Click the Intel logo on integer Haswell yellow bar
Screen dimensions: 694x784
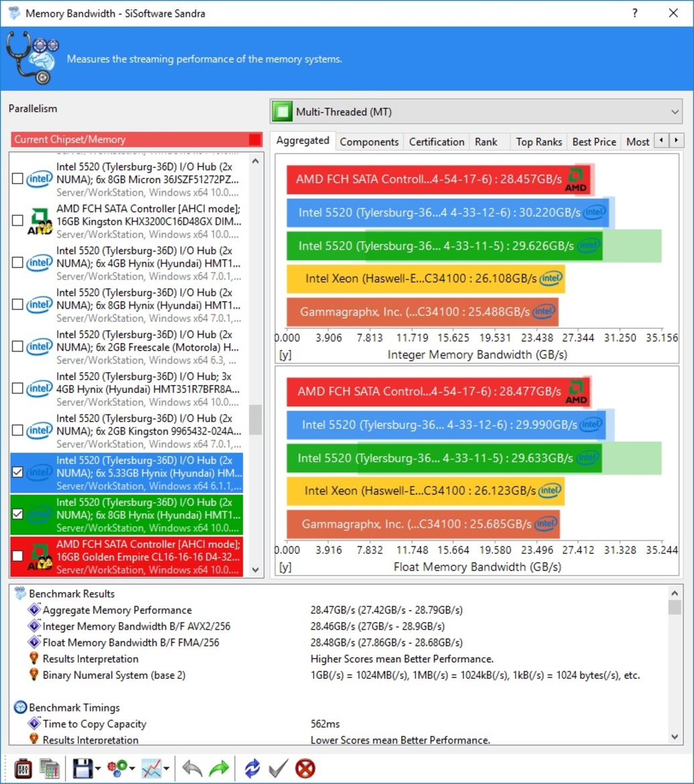point(551,278)
